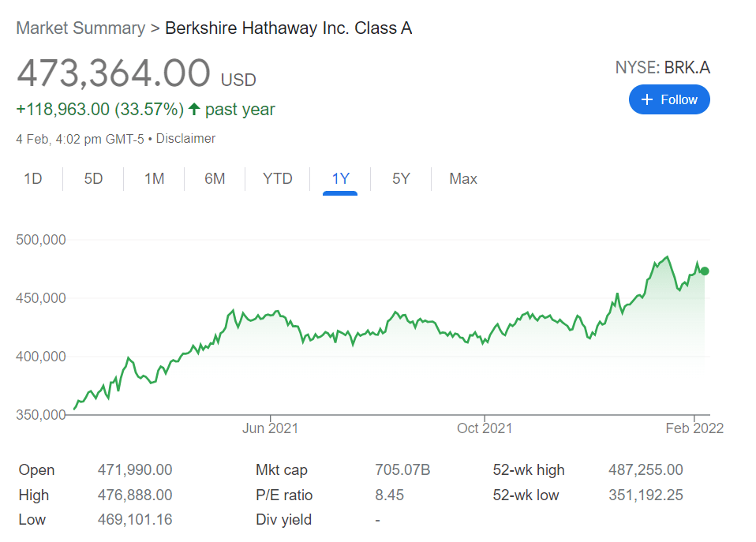This screenshot has height=542, width=756.
Task: Click the Feb 2022 axis label
Action: click(695, 428)
